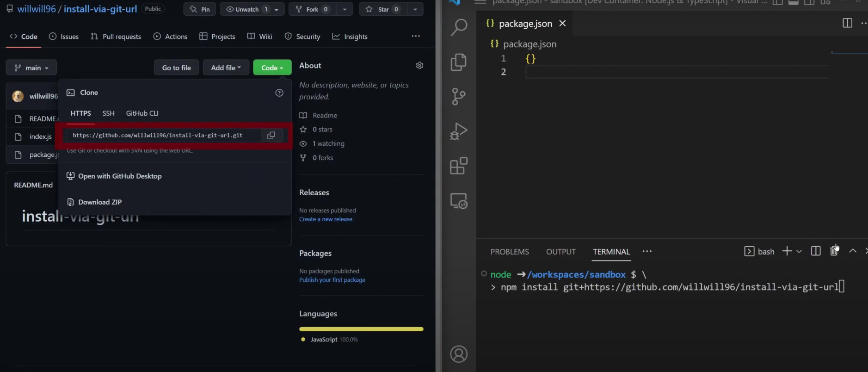The image size is (868, 372).
Task: Open the 0 stars link
Action: [316, 130]
